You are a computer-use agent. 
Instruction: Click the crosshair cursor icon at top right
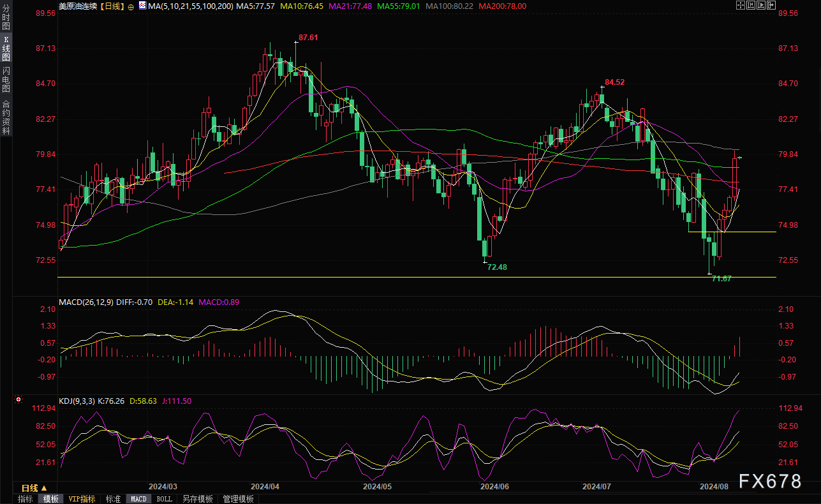click(740, 5)
